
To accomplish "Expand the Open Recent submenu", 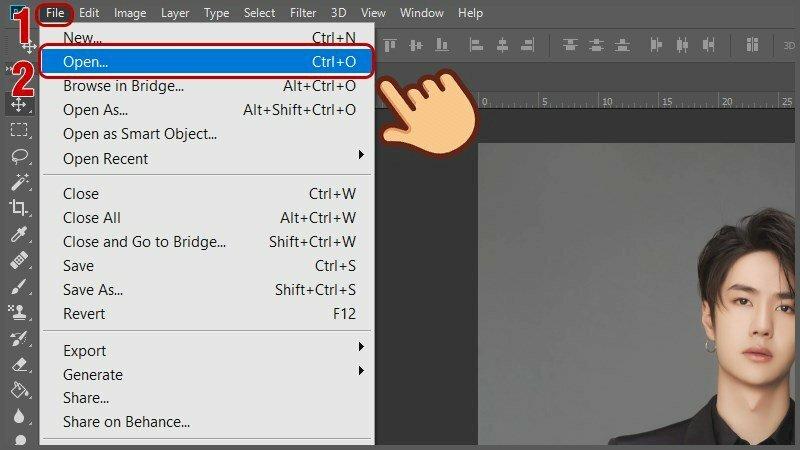I will pyautogui.click(x=207, y=159).
